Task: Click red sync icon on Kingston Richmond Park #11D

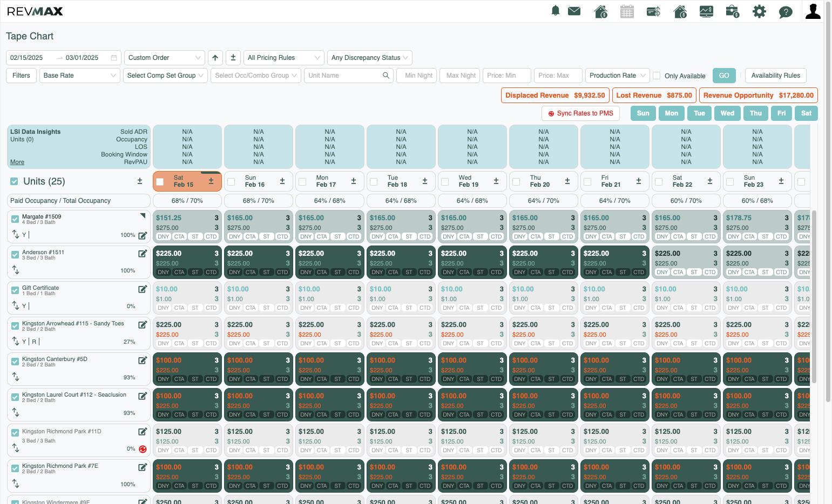Action: (143, 449)
